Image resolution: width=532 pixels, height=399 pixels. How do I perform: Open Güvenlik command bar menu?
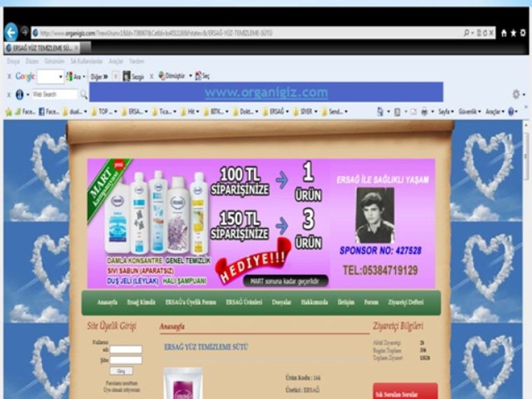point(469,111)
